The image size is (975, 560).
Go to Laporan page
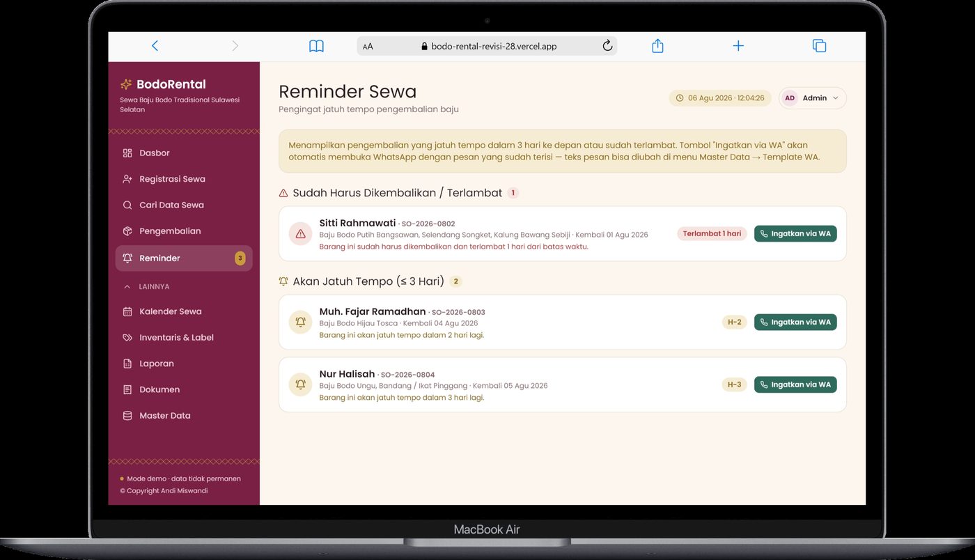click(x=184, y=364)
